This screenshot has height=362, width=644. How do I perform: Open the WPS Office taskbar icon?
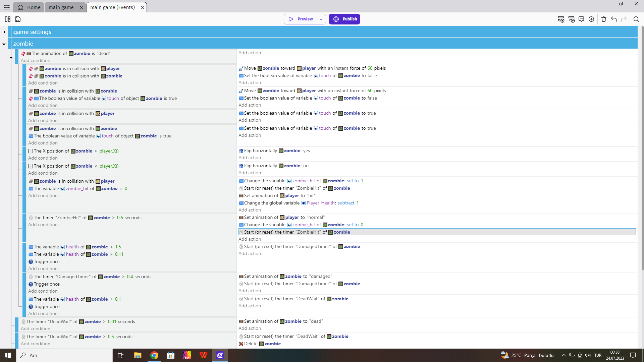click(x=204, y=355)
